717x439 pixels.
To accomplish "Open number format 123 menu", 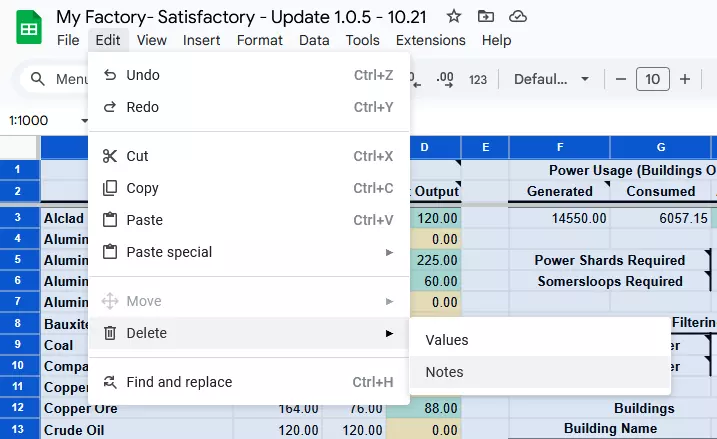I will click(x=478, y=79).
